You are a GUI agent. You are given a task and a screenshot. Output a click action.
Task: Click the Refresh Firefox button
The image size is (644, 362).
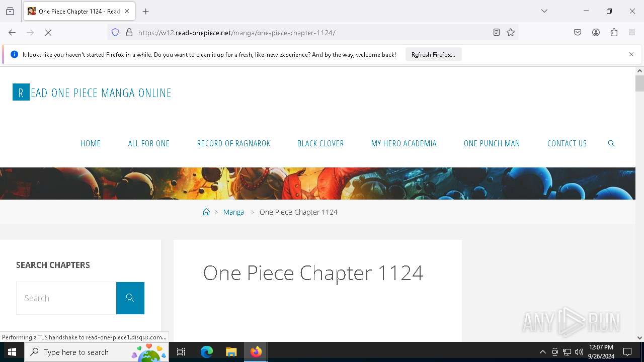(x=433, y=55)
